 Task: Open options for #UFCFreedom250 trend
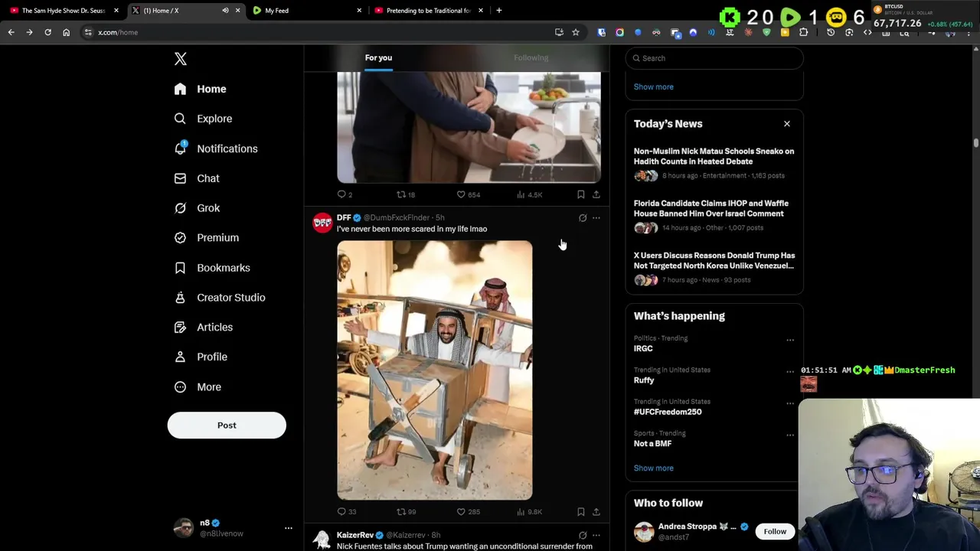tap(790, 403)
